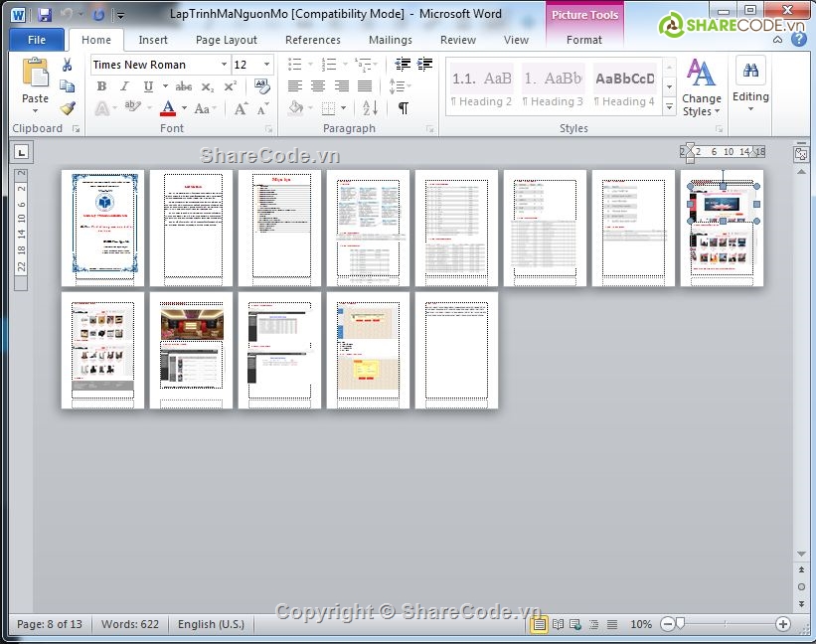Decrease paragraph indent

coord(403,64)
